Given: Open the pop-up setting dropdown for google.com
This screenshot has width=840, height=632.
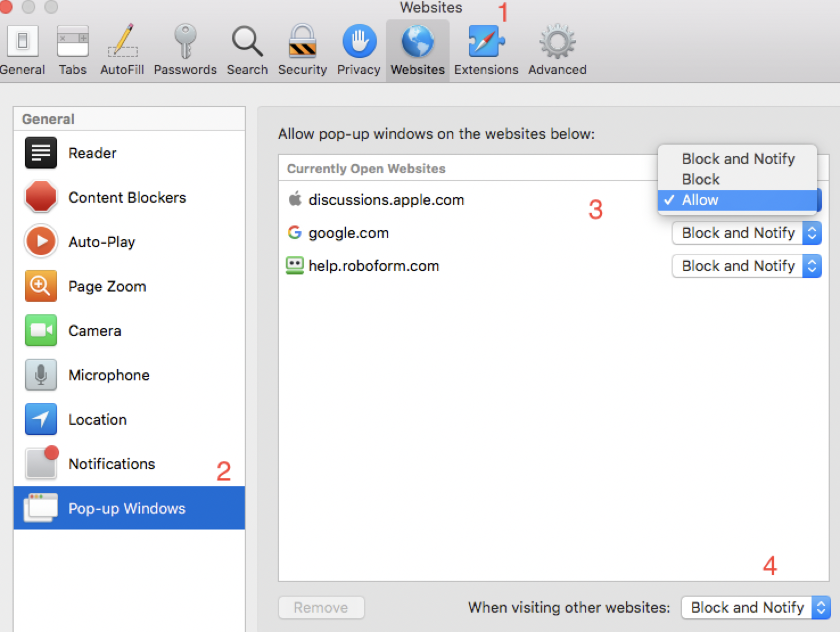Looking at the screenshot, I should (x=747, y=233).
